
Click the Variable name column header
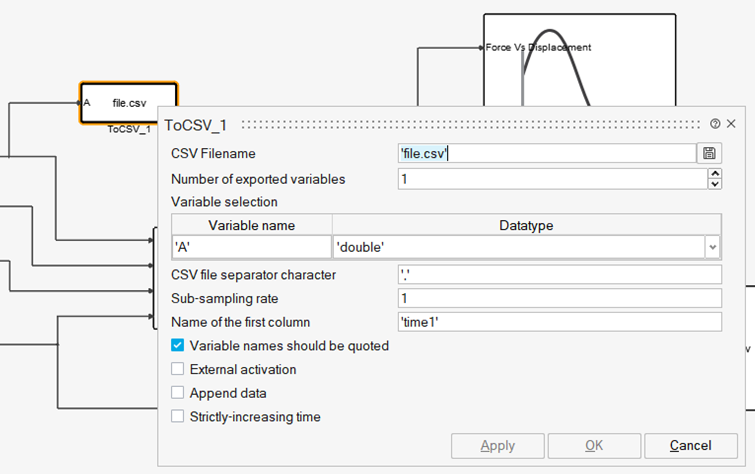[x=252, y=225]
